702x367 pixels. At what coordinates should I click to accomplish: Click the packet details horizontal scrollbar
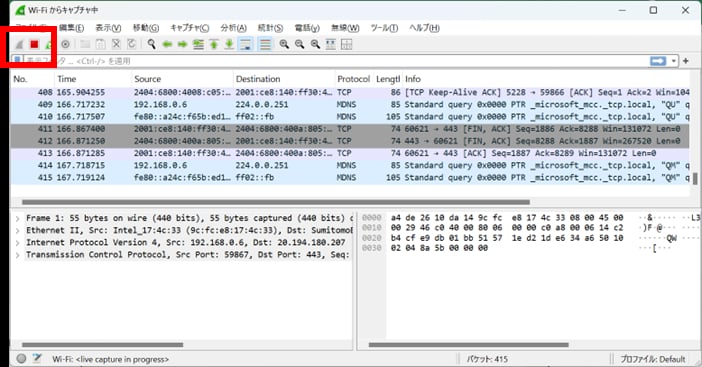[103, 345]
